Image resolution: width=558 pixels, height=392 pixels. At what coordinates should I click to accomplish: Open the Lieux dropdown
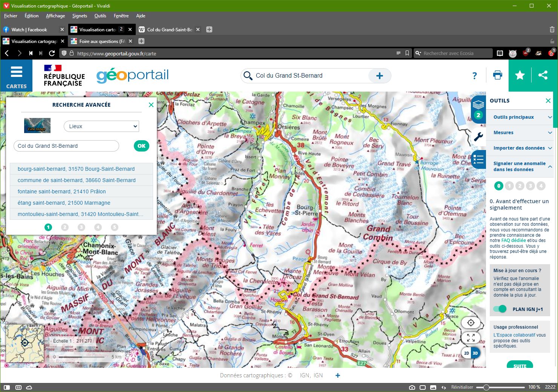pos(101,126)
